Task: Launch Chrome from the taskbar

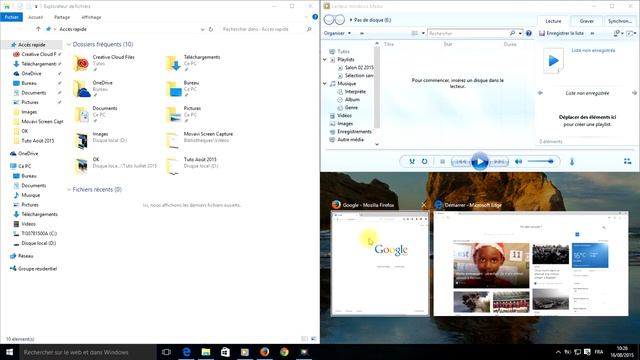Action: click(x=284, y=352)
